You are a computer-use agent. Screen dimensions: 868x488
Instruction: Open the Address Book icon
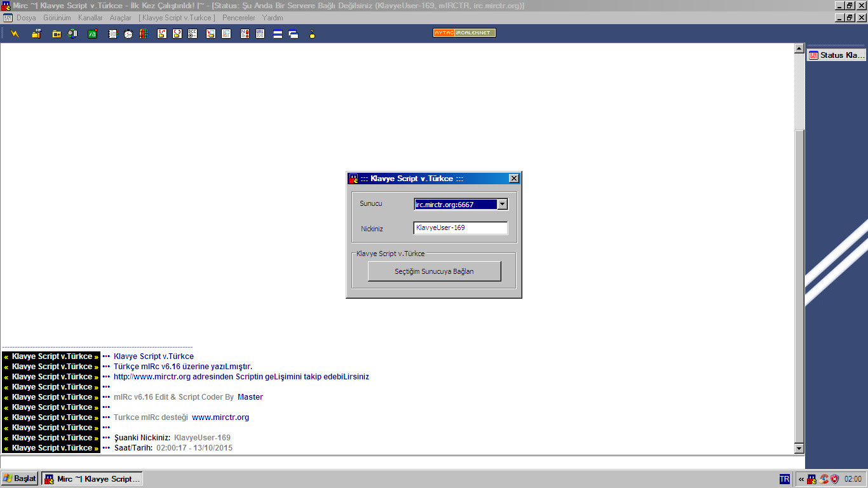tap(112, 34)
